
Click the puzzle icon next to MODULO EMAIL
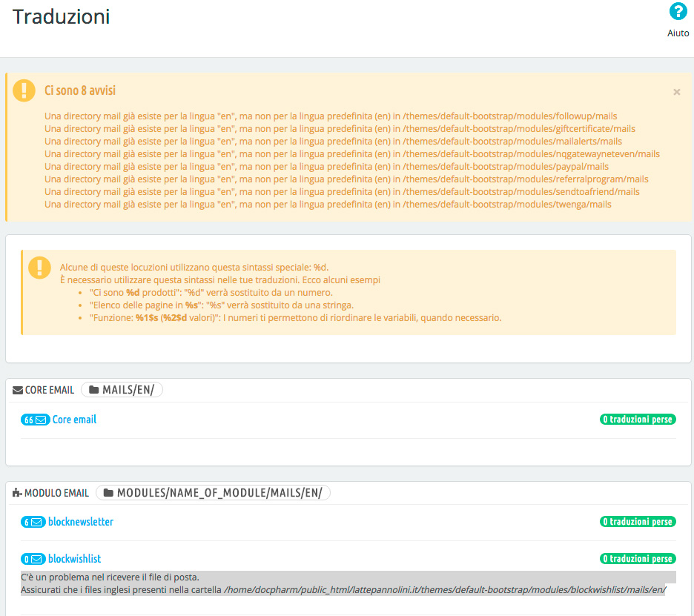[18, 493]
